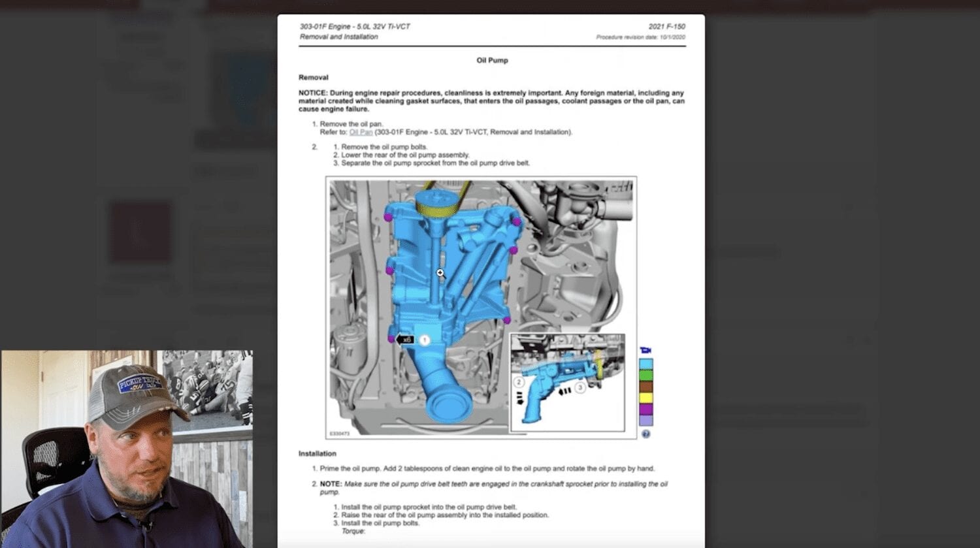Click the "Oil Pump" page title
The image size is (980, 548).
(492, 60)
